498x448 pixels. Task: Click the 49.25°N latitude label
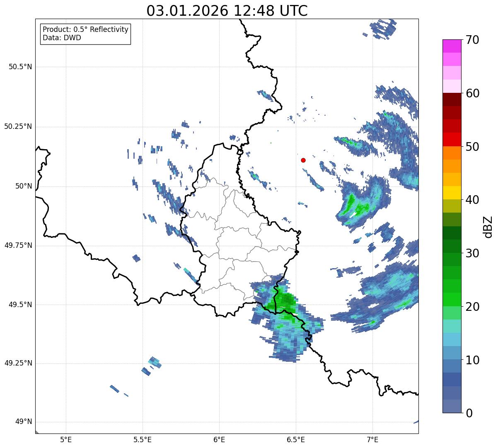point(18,363)
